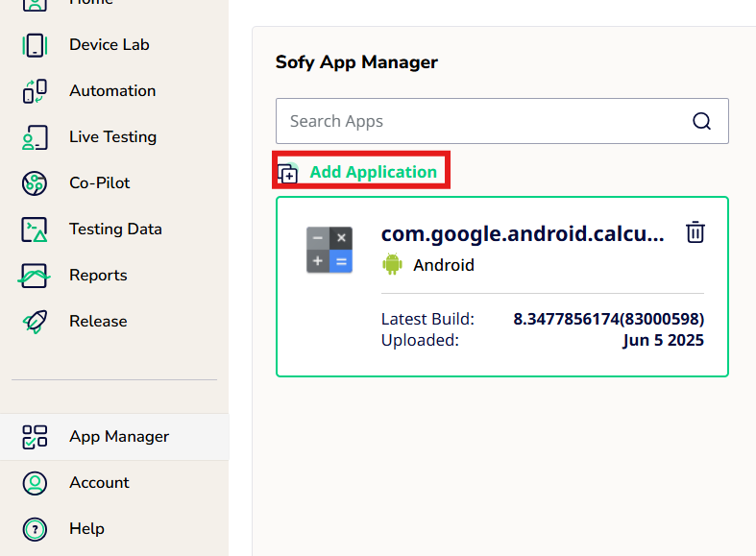The width and height of the screenshot is (756, 556).
Task: Click the Co-Pilot globe icon
Action: click(x=35, y=183)
